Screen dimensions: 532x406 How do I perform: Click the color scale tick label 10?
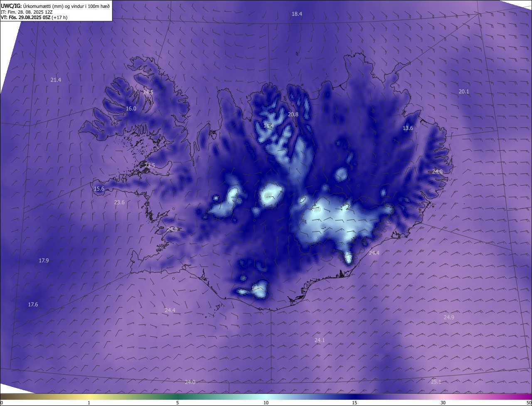coord(266,403)
